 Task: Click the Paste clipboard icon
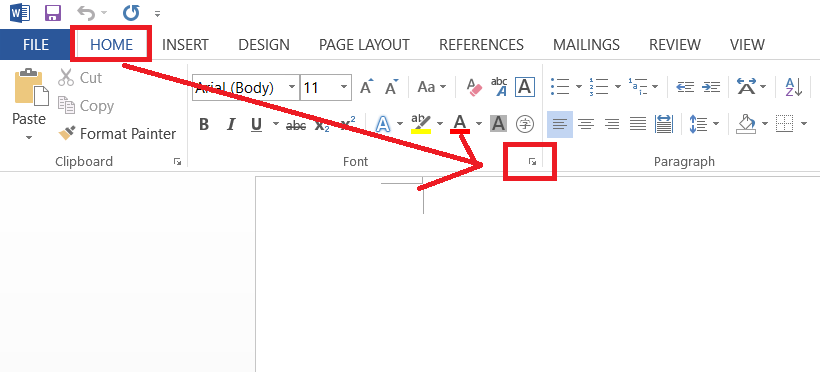31,87
